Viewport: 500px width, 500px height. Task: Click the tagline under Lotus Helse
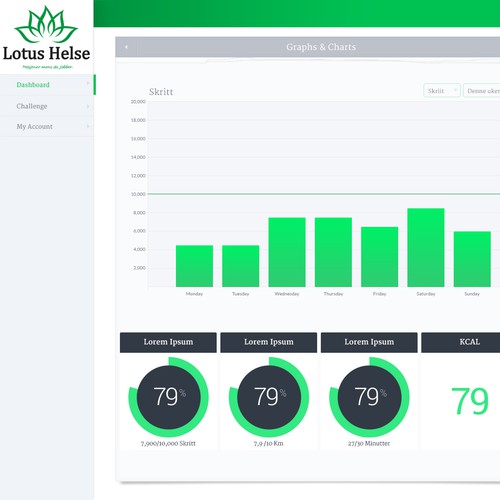point(47,67)
